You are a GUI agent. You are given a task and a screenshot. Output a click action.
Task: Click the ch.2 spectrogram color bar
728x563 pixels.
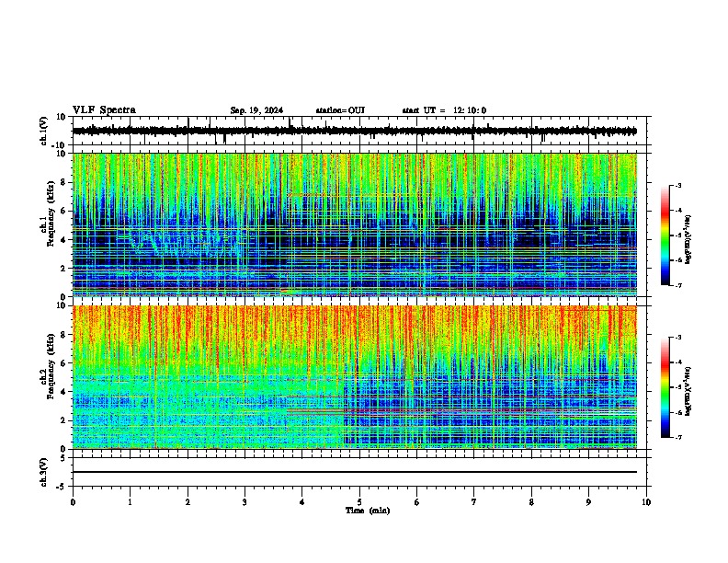pos(665,387)
